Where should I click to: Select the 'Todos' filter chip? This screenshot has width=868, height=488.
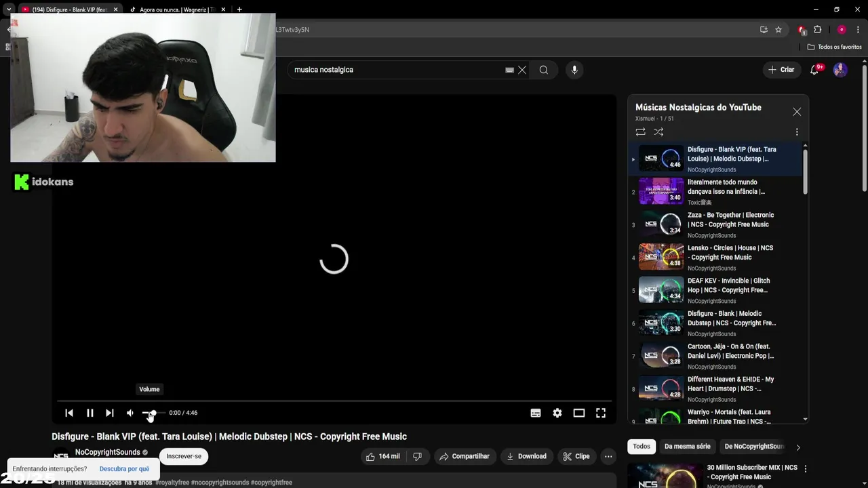[x=642, y=446]
